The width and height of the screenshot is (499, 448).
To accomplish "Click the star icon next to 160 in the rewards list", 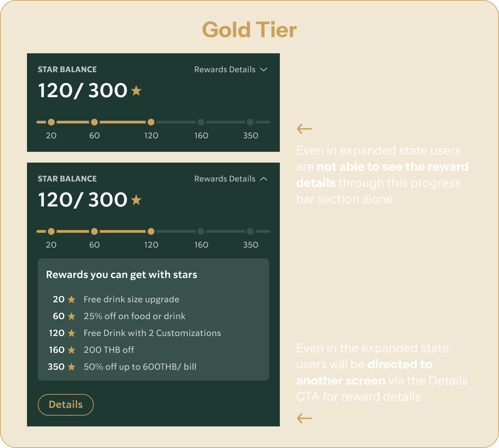I will point(71,350).
